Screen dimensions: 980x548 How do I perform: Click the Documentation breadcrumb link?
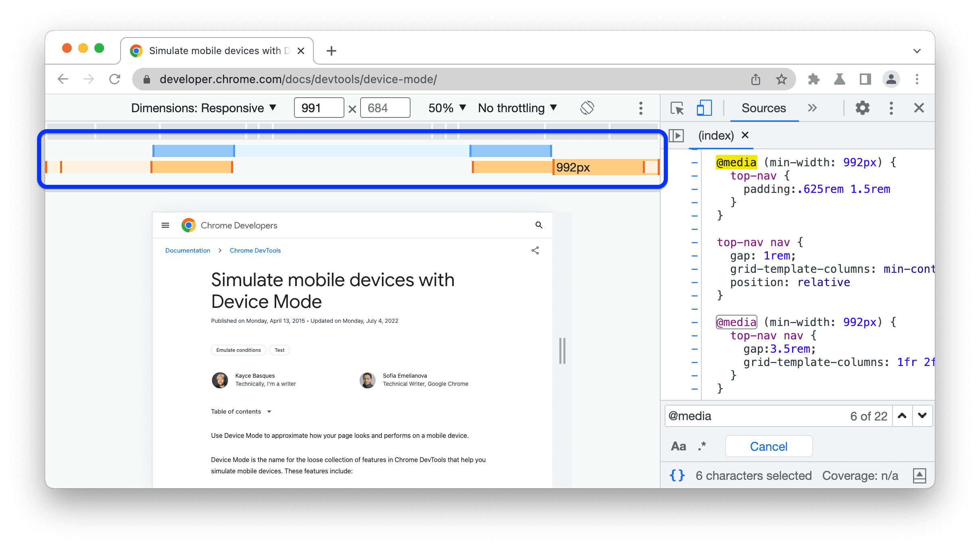point(189,251)
